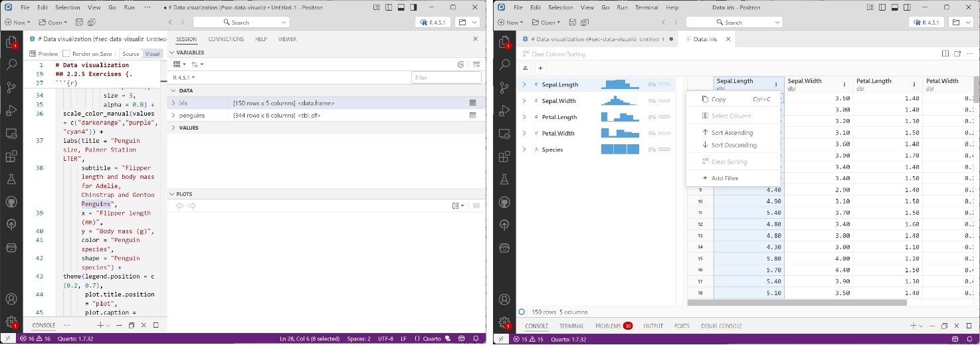The image size is (980, 345).
Task: Click Extensions icon in right window sidebar
Action: 504,157
